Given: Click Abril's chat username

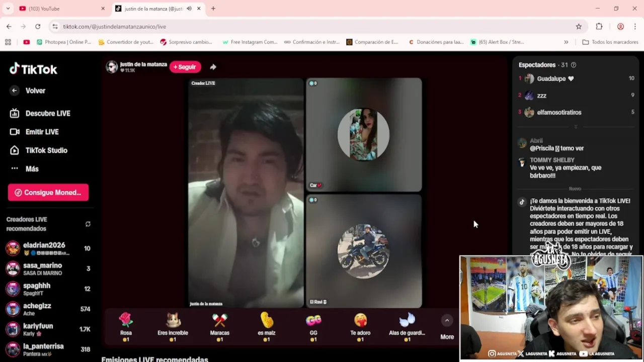Looking at the screenshot, I should point(536,141).
